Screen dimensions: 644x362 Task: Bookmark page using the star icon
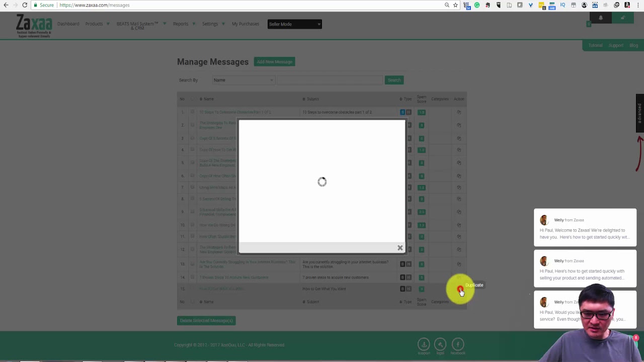pyautogui.click(x=455, y=5)
